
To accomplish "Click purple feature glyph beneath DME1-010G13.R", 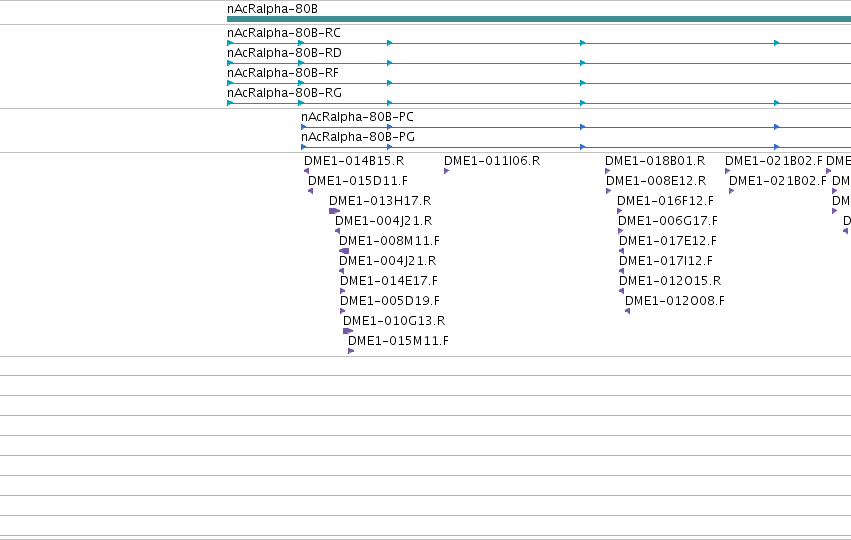I will click(x=348, y=331).
